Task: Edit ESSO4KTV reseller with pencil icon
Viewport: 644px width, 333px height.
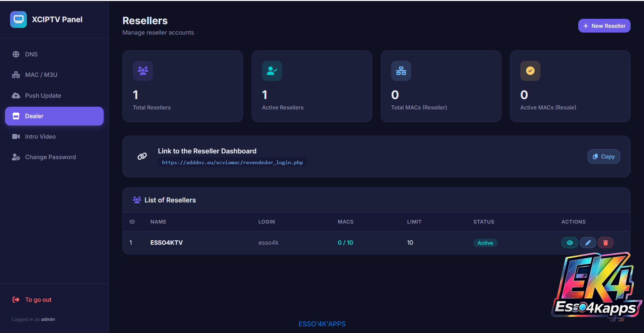Action: click(x=588, y=243)
